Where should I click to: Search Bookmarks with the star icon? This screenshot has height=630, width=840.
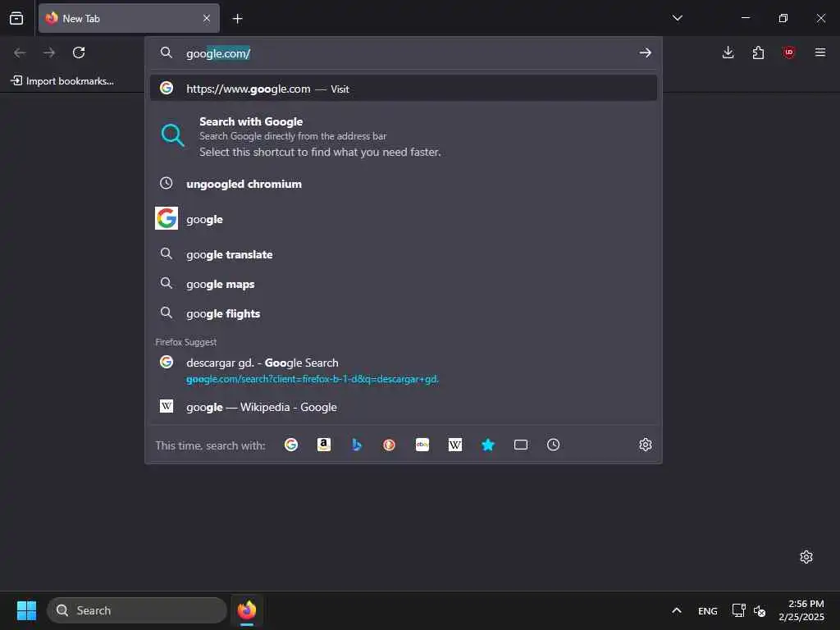click(x=487, y=445)
